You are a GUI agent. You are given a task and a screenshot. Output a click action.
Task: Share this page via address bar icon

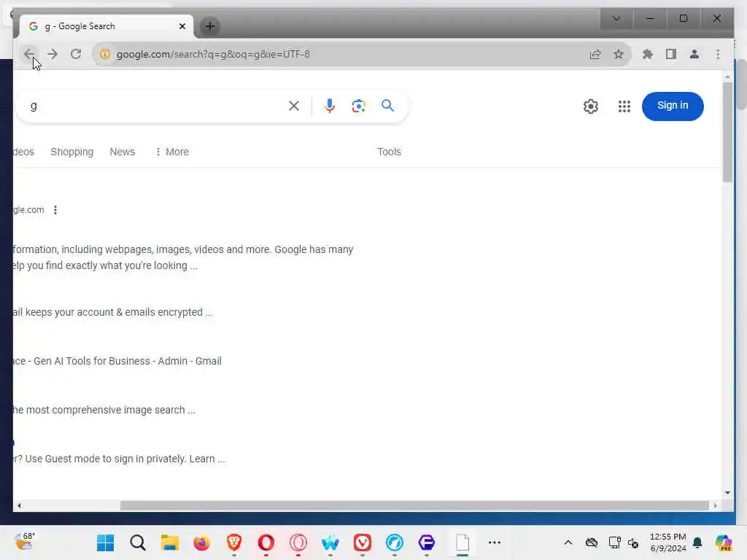[595, 54]
